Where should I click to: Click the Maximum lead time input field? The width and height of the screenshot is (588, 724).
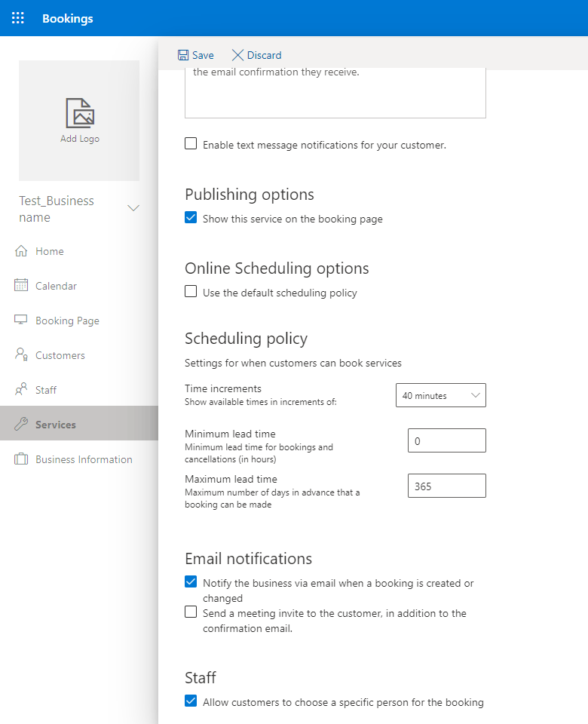pos(447,486)
